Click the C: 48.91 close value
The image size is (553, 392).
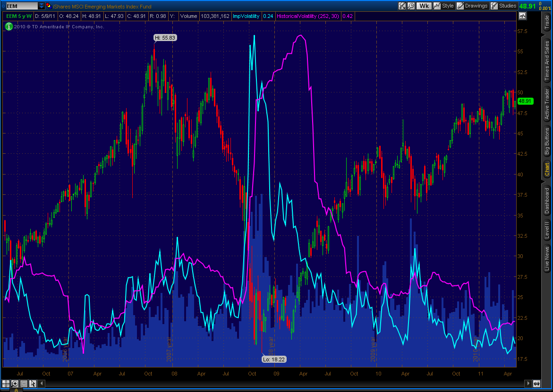(136, 16)
